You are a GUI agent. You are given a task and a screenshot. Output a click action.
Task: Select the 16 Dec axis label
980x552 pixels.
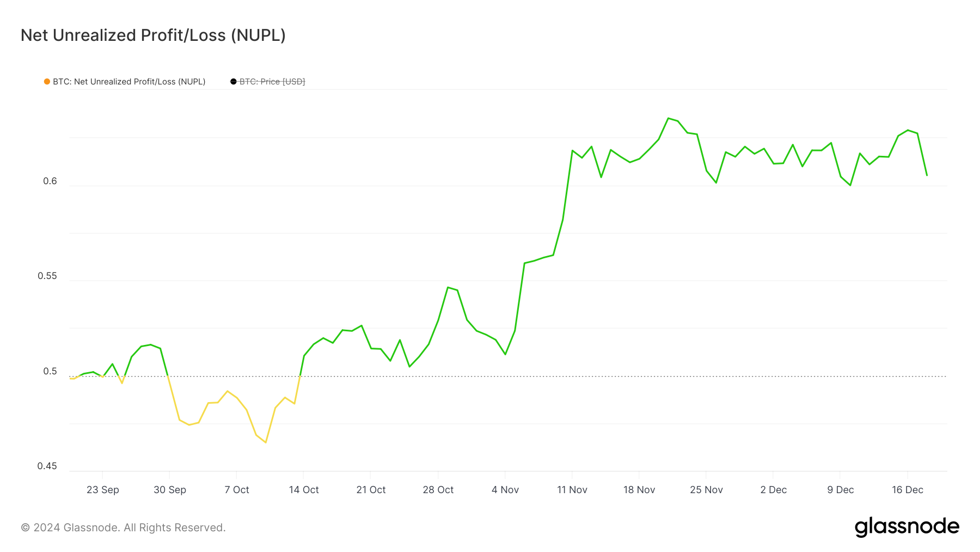pyautogui.click(x=907, y=489)
